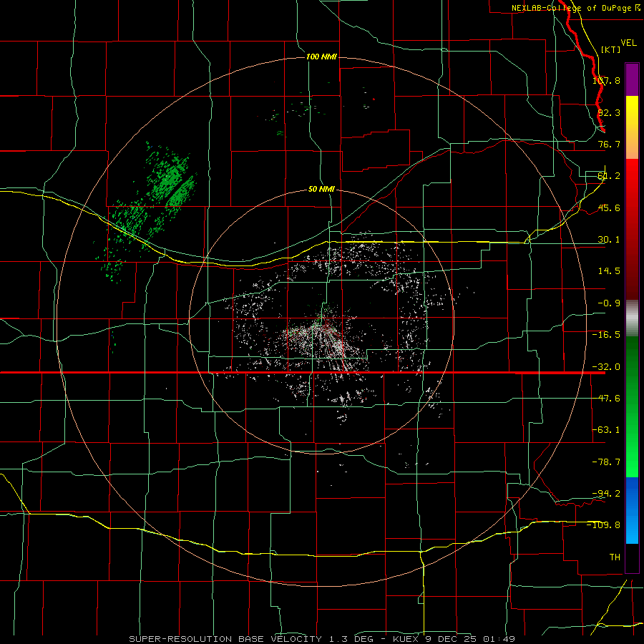Click the -16.5 scale value
This screenshot has width=644, height=644.
click(606, 335)
